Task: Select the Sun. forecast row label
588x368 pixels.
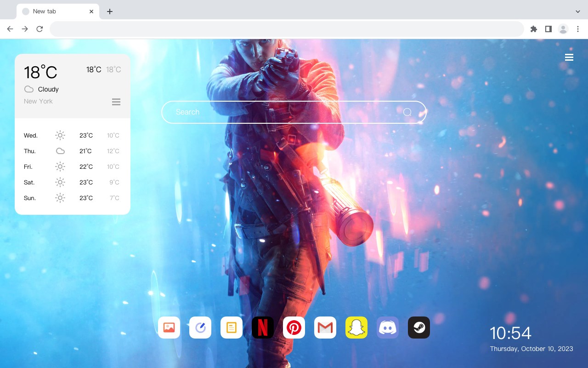Action: click(30, 198)
